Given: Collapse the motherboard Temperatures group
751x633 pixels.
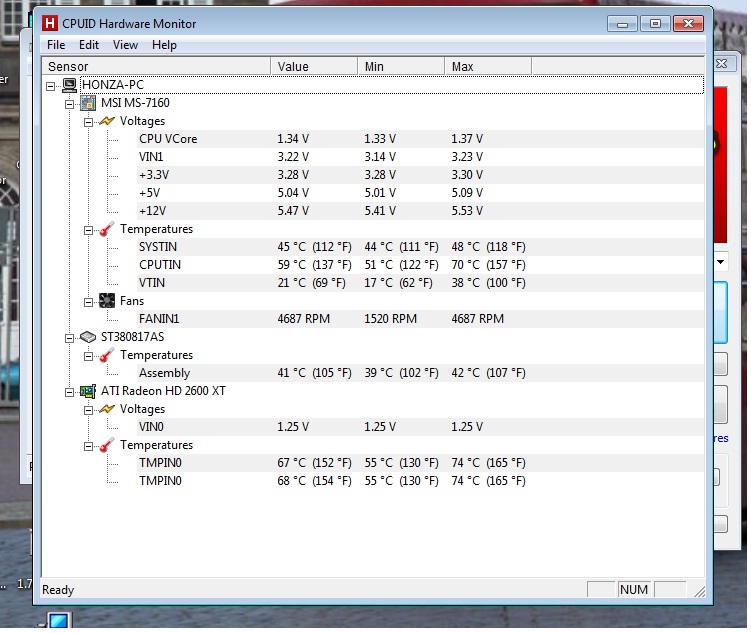Looking at the screenshot, I should click(x=89, y=230).
